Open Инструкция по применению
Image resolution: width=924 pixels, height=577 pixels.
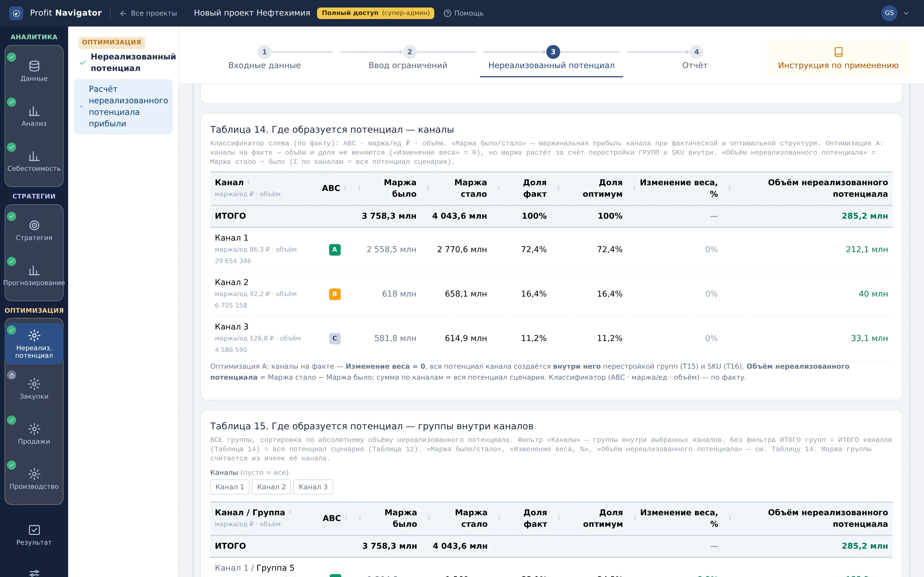838,59
